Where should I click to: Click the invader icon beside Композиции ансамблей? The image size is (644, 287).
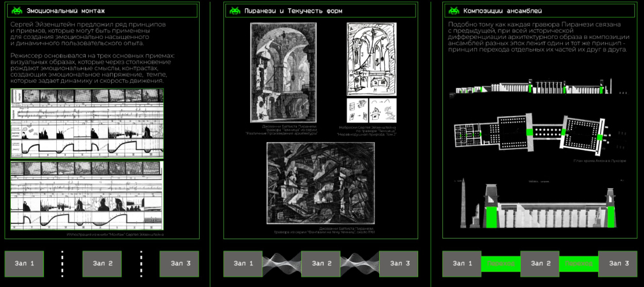point(454,11)
